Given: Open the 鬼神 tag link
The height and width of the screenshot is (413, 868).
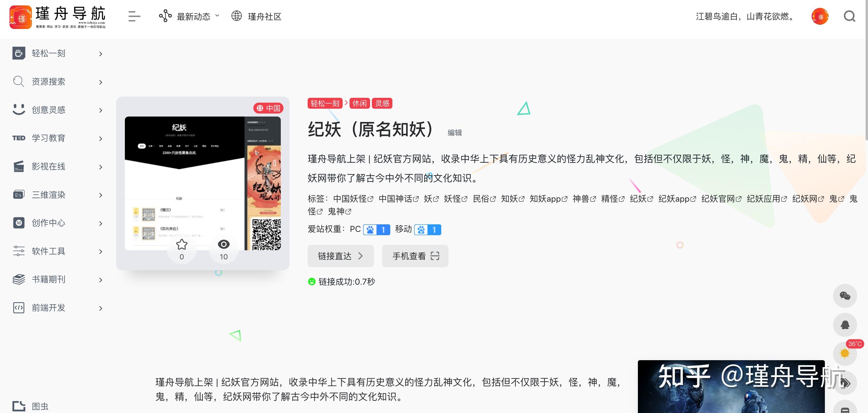Looking at the screenshot, I should click(x=340, y=212).
